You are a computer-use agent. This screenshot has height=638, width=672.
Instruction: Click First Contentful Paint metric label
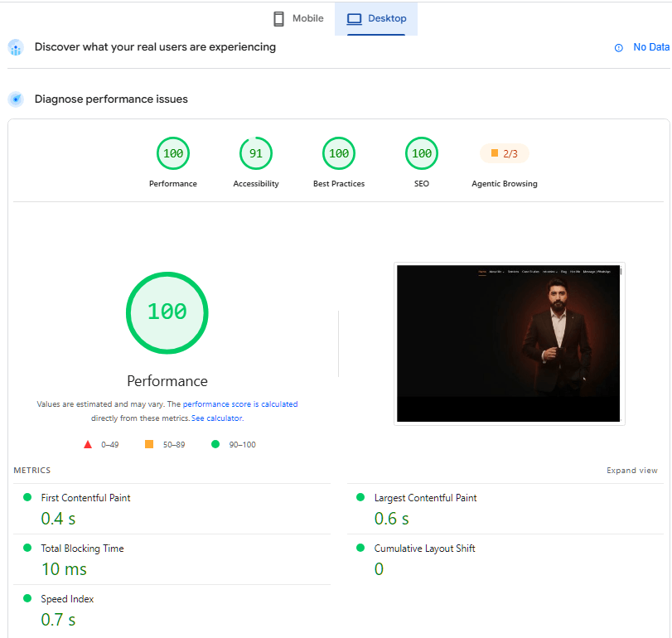coord(85,498)
